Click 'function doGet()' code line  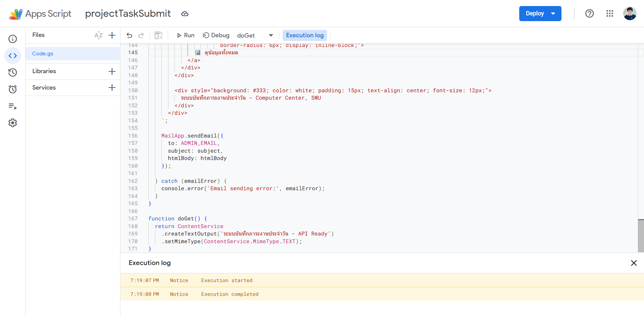(178, 219)
